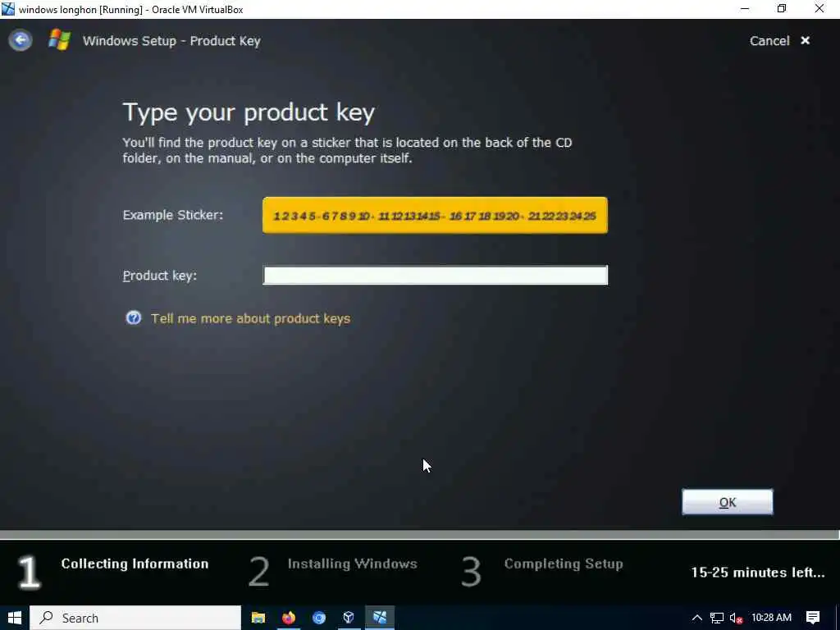Click the VirtualBox window title bar icon
This screenshot has width=840, height=630.
click(x=8, y=9)
